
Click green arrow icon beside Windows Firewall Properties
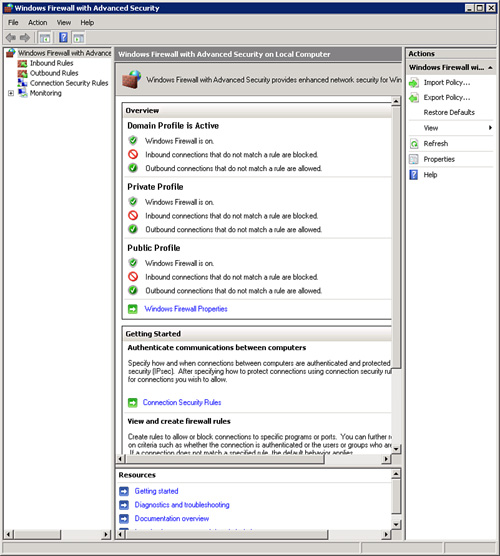pos(133,309)
